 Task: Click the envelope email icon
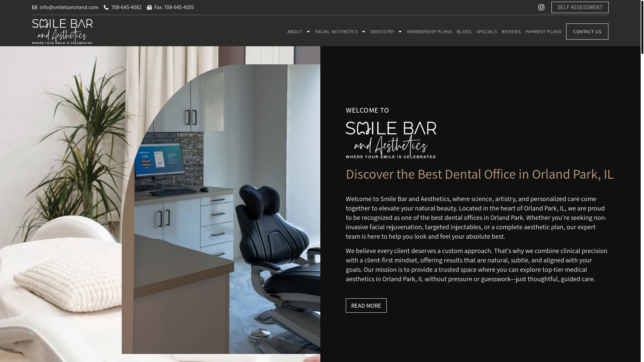pyautogui.click(x=35, y=7)
